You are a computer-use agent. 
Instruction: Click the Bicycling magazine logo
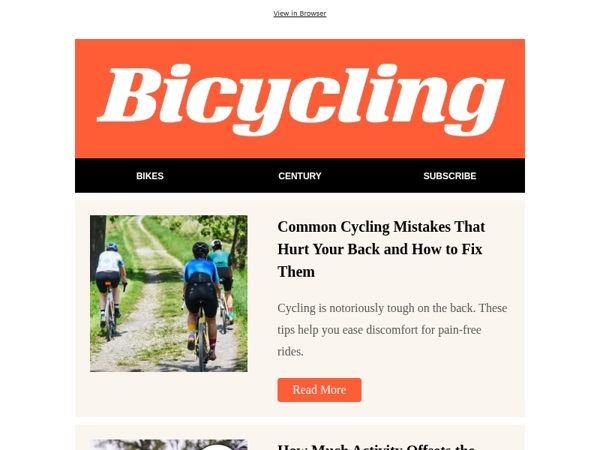300,98
